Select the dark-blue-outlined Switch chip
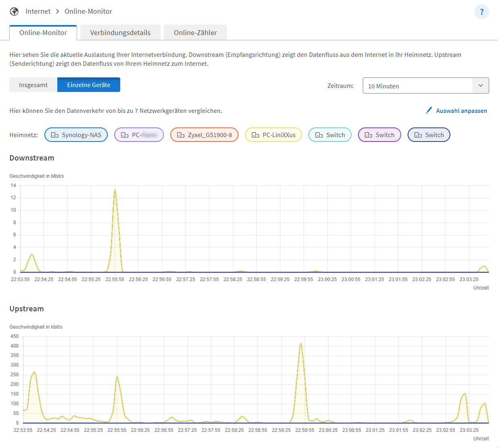Image resolution: width=498 pixels, height=448 pixels. click(x=429, y=135)
